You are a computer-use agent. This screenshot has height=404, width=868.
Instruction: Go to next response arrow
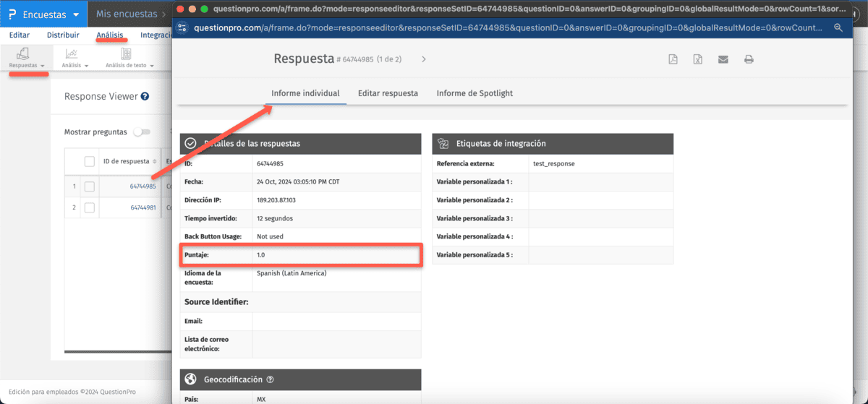click(x=424, y=59)
